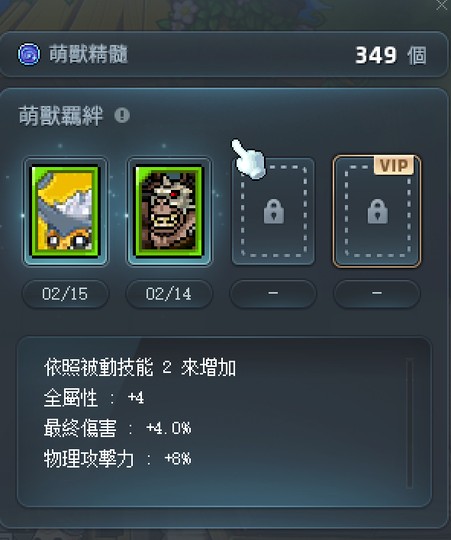451x540 pixels.
Task: Click the 02/14 label under second card
Action: [x=169, y=294]
